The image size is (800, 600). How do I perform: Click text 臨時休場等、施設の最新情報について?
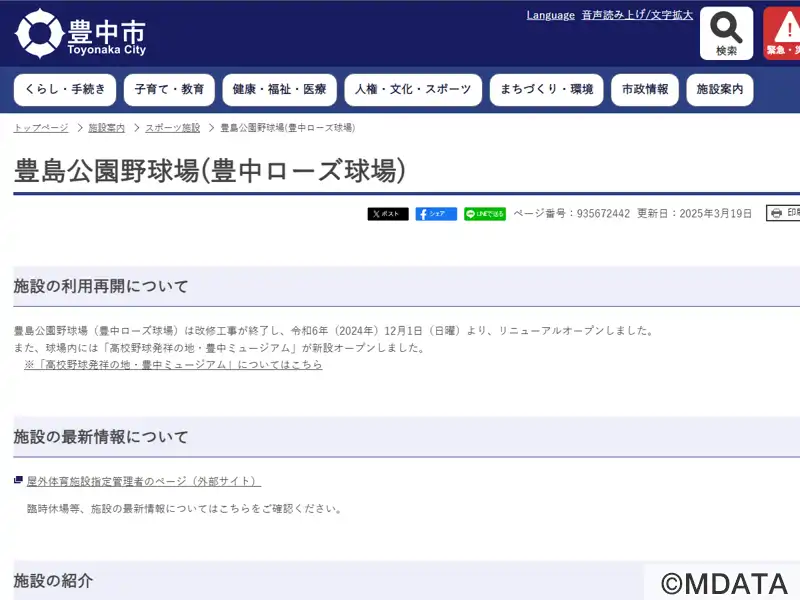coord(116,509)
